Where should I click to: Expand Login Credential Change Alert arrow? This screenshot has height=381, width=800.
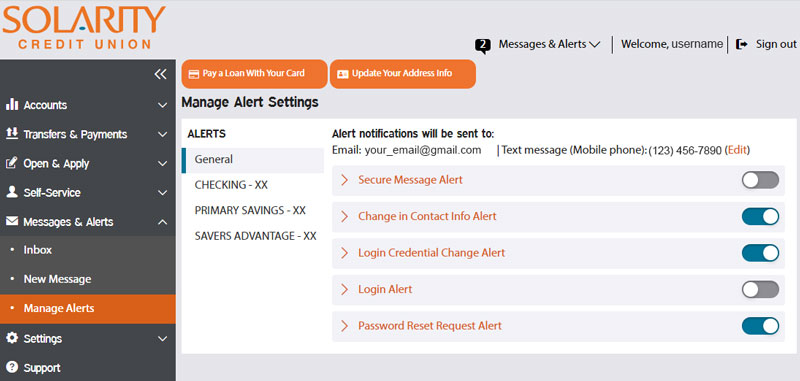[x=344, y=253]
